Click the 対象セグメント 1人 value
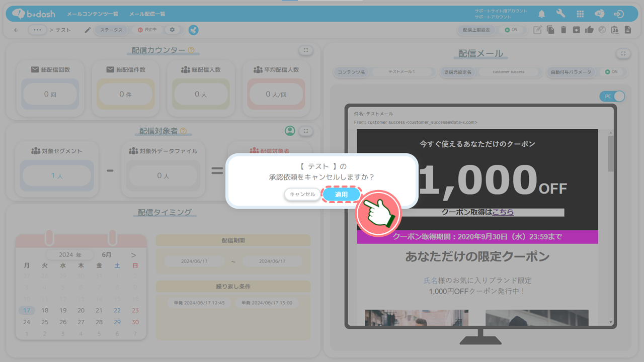 point(57,176)
